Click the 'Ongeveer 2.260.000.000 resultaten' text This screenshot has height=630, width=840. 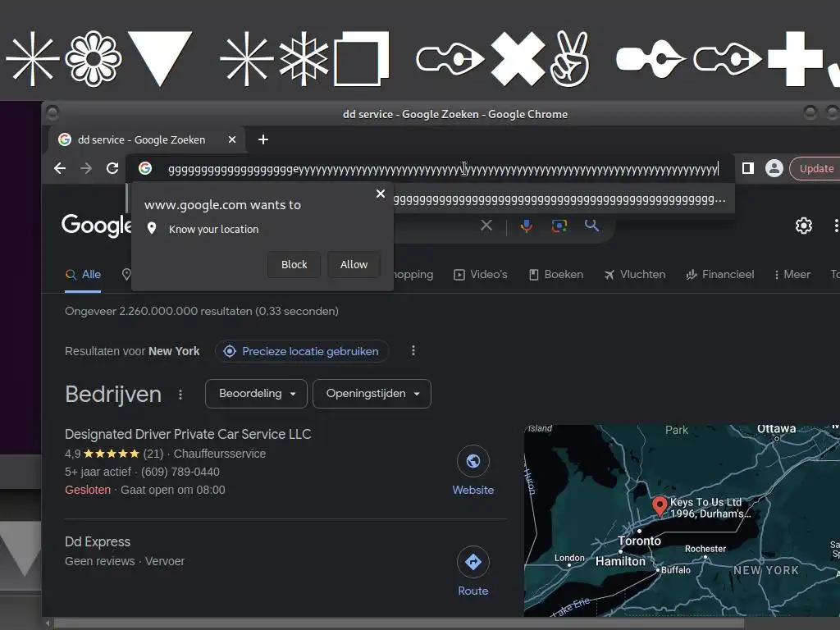point(202,311)
